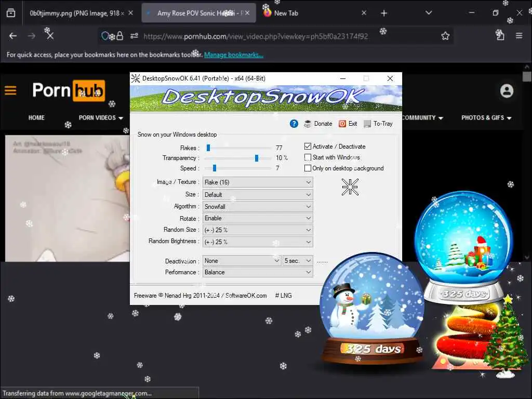Open the Firefox application hamburger menu

pos(519,35)
